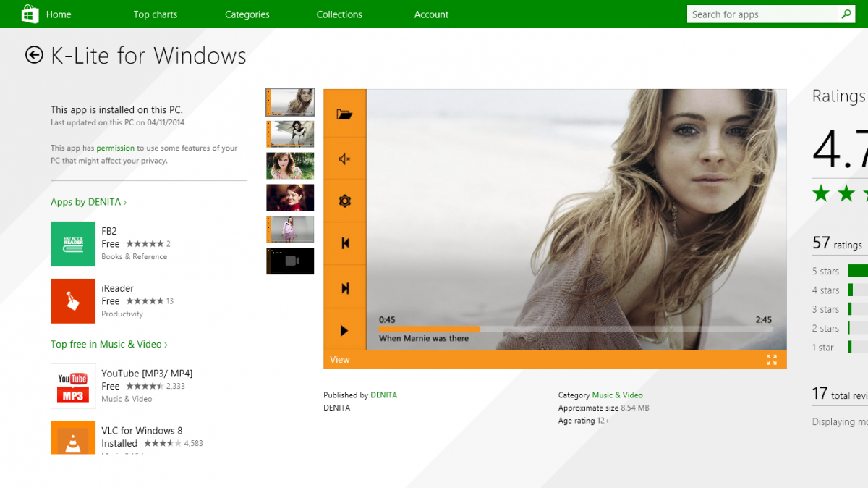Click the mute speaker icon
The image size is (868, 488).
(x=345, y=159)
